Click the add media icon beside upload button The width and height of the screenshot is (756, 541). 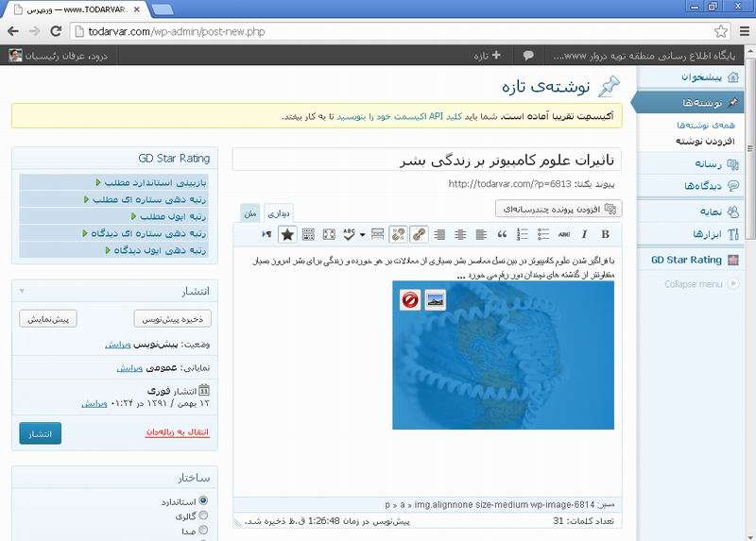610,209
